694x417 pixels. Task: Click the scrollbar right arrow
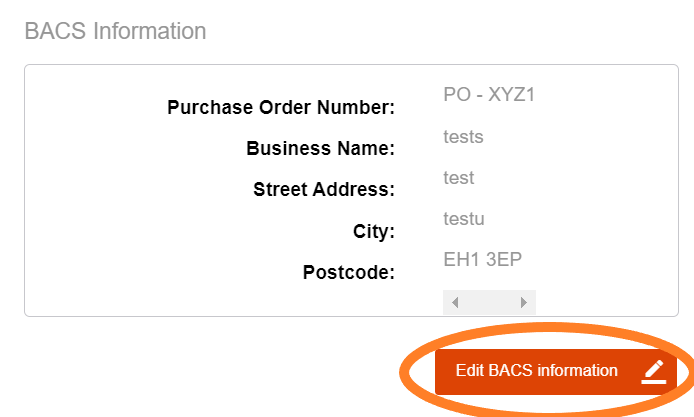click(523, 302)
